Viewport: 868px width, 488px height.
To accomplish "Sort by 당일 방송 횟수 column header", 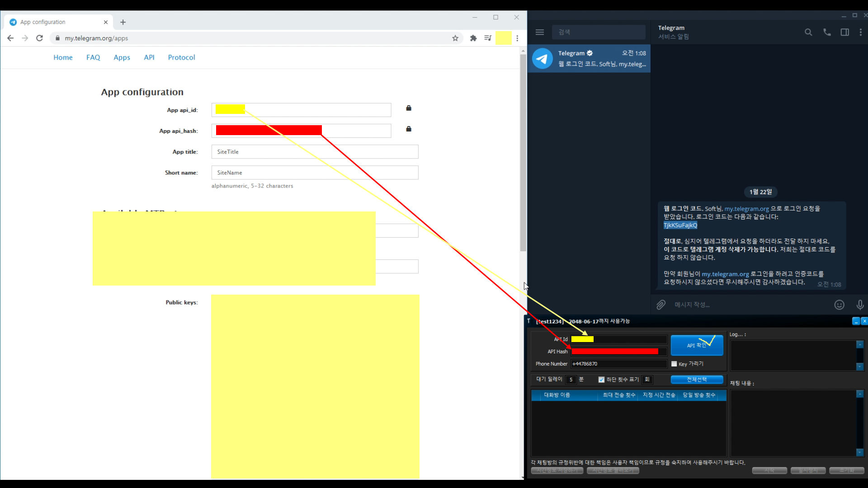I will point(699,395).
